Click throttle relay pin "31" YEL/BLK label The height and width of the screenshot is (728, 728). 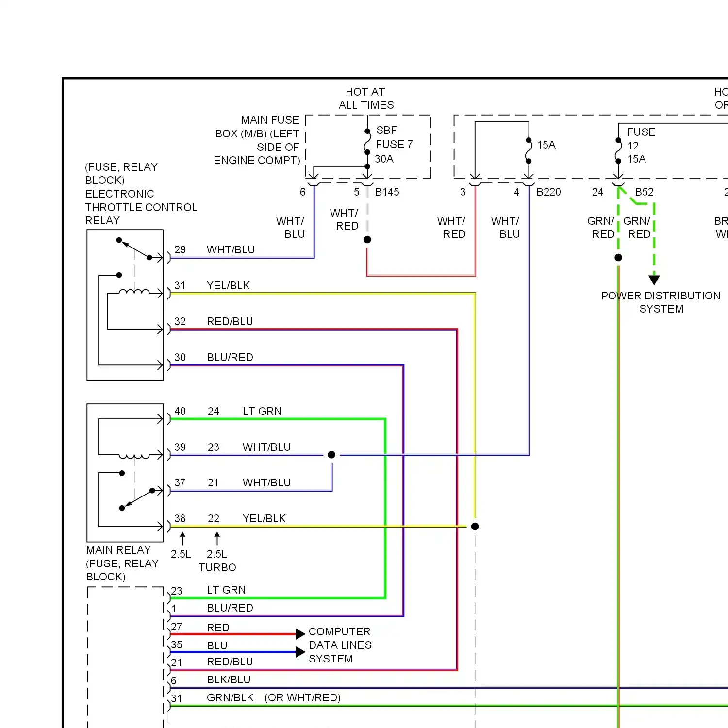pos(228,285)
